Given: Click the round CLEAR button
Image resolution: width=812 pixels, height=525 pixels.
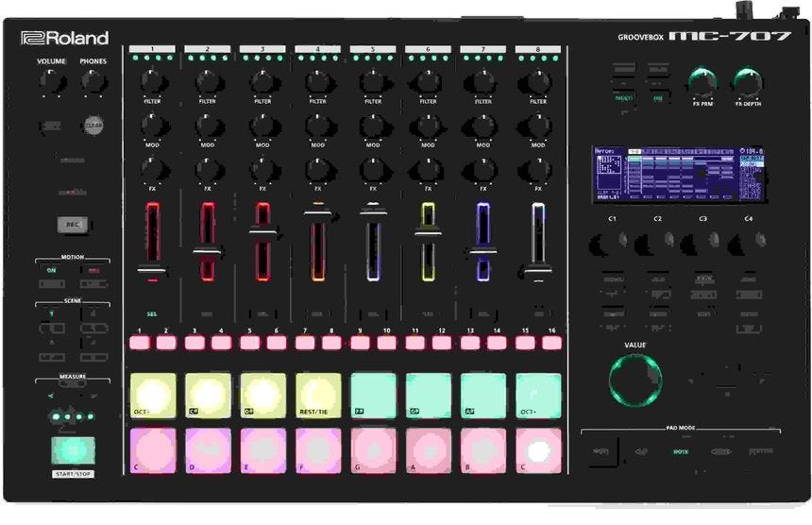Looking at the screenshot, I should pos(93,126).
